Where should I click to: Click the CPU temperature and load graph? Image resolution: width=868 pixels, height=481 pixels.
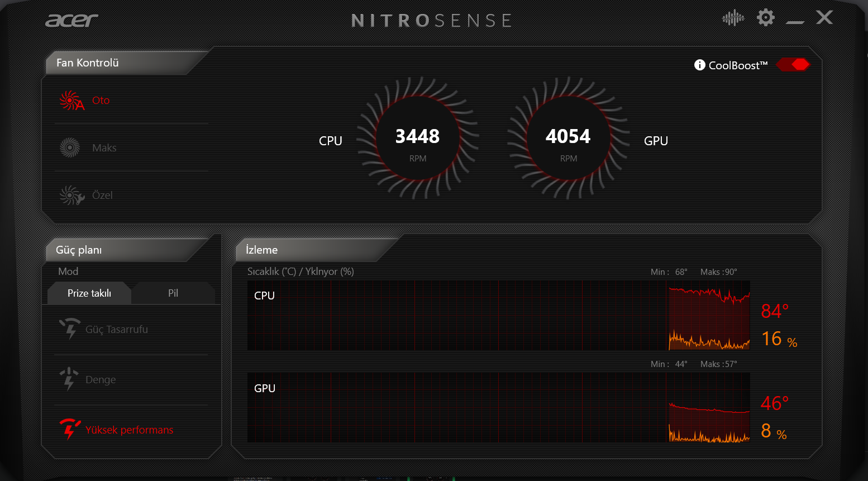499,316
